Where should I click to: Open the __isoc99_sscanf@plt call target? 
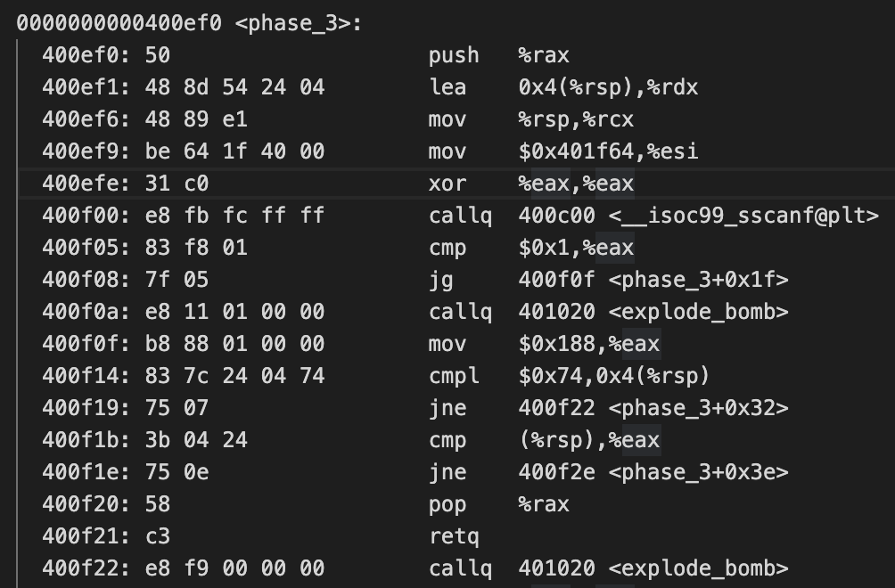click(743, 216)
